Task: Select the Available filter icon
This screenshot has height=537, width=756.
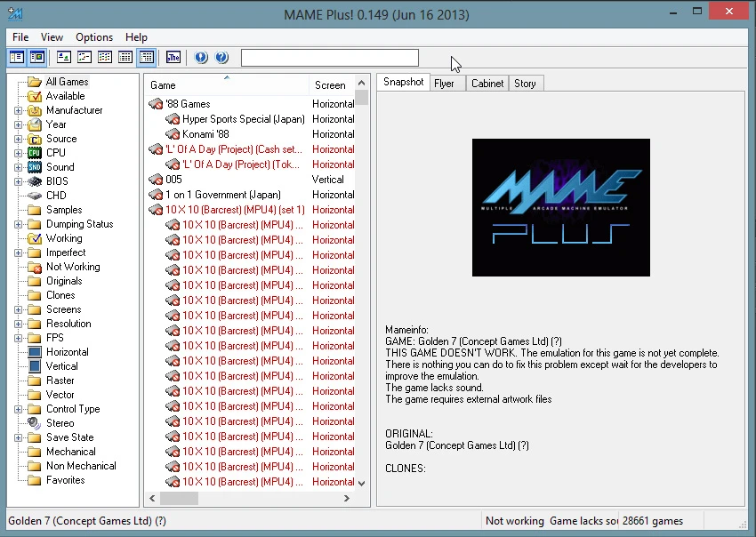Action: [x=35, y=96]
